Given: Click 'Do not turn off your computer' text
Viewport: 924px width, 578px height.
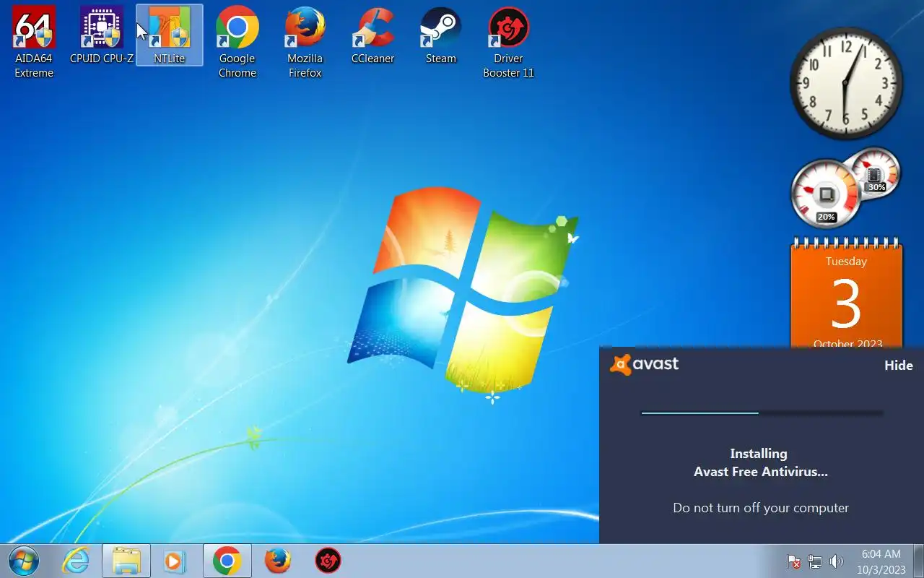Looking at the screenshot, I should click(x=761, y=508).
